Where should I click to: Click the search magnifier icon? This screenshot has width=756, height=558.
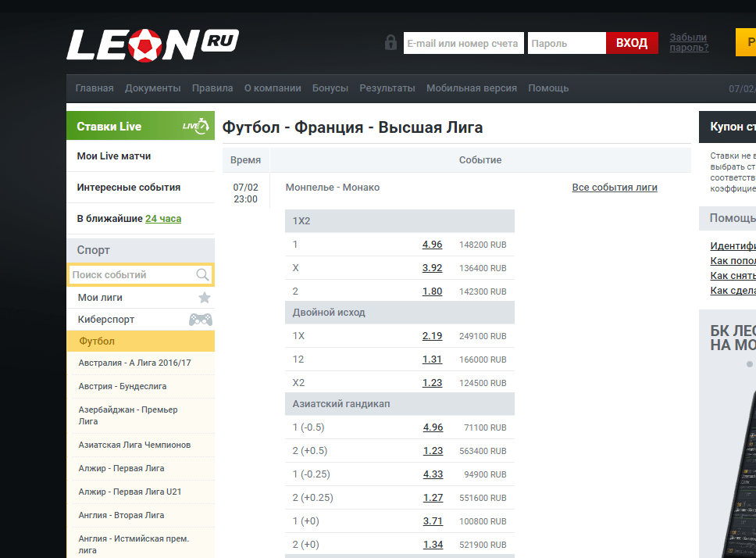(202, 275)
